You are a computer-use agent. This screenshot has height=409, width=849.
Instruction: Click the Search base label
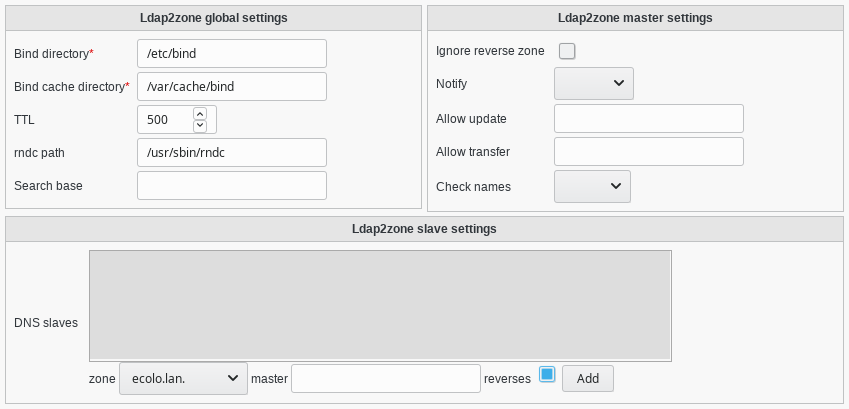(x=48, y=186)
